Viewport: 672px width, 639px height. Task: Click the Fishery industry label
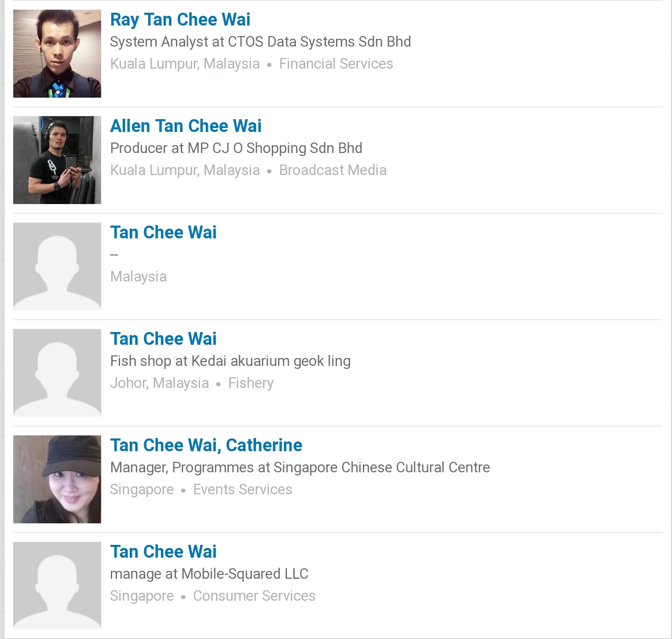(251, 383)
